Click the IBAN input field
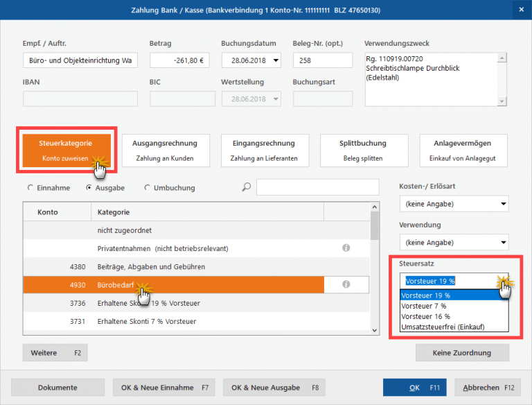Image resolution: width=532 pixels, height=405 pixels. point(80,99)
